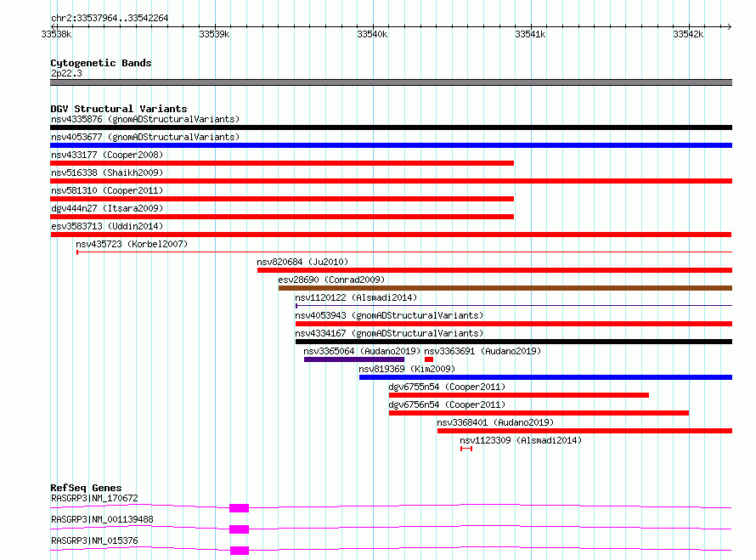Click the nsv3363691 (Audano2019) label
Viewport: 756px width, 560px height.
click(482, 351)
